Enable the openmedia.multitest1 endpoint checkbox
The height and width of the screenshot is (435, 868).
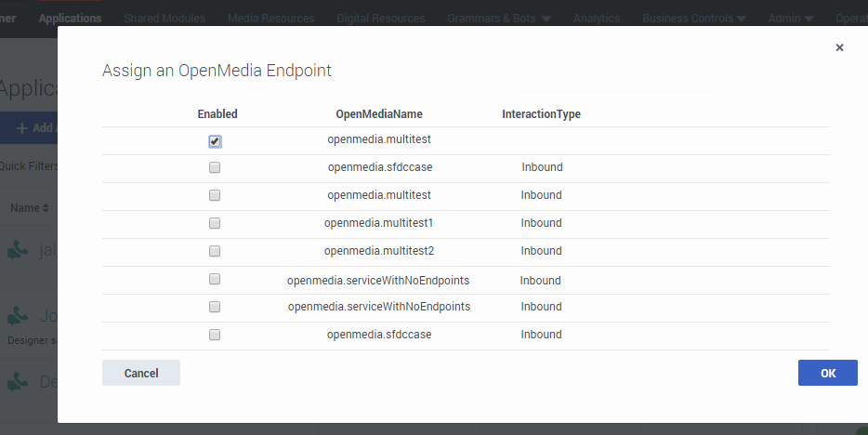click(215, 223)
